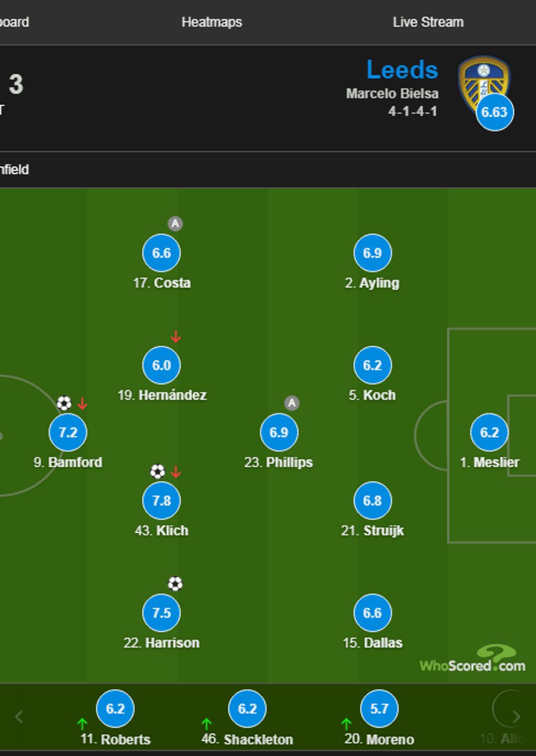Image resolution: width=536 pixels, height=756 pixels.
Task: Click the WhoScored.com logo
Action: [x=473, y=660]
